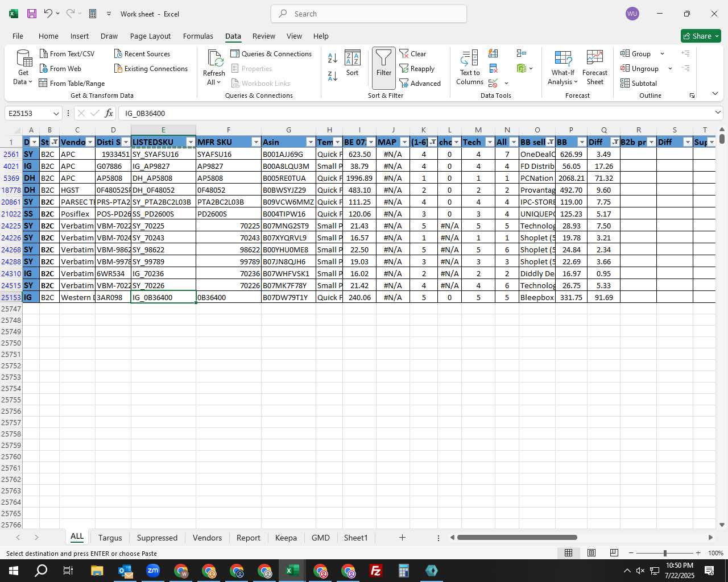Click the Share button
Image resolution: width=728 pixels, height=582 pixels.
pyautogui.click(x=701, y=36)
